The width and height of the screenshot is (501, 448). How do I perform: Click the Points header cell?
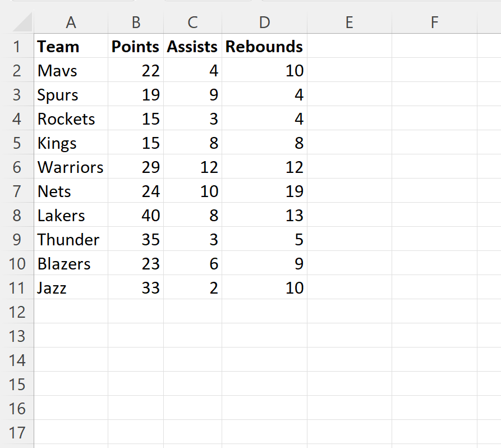(136, 47)
